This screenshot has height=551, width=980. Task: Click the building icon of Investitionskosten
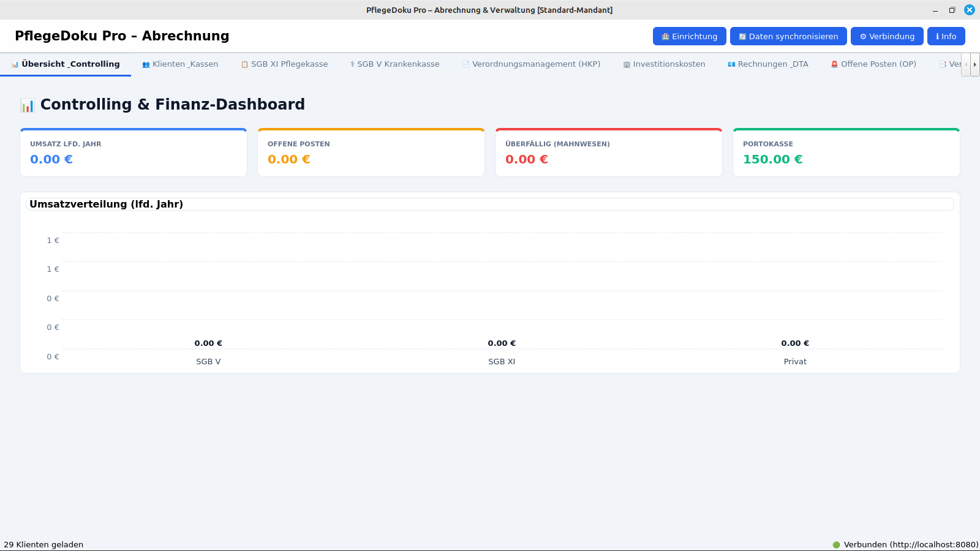tap(627, 64)
